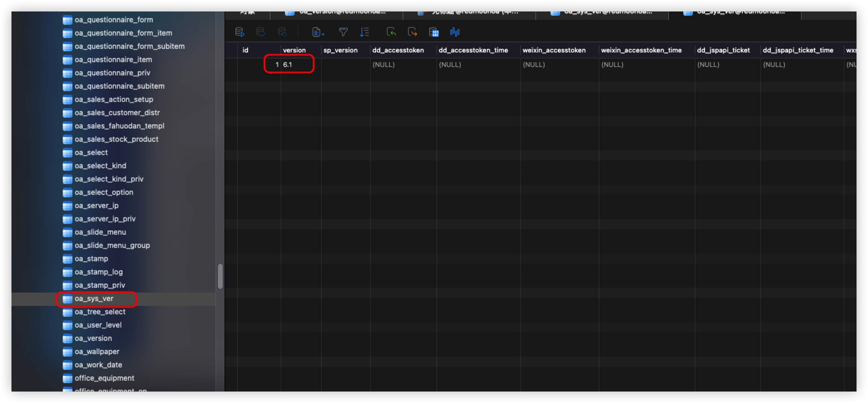
Task: Click the chart bars toolbar icon
Action: pyautogui.click(x=455, y=32)
